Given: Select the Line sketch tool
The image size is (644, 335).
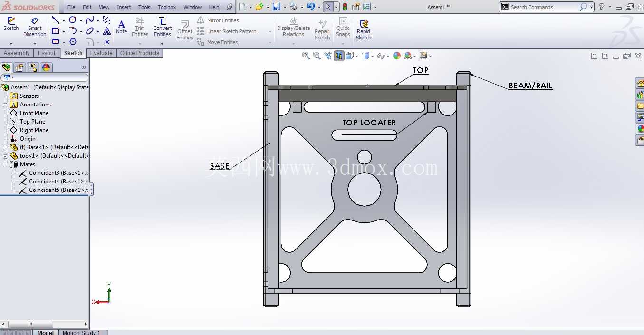Looking at the screenshot, I should tap(56, 20).
